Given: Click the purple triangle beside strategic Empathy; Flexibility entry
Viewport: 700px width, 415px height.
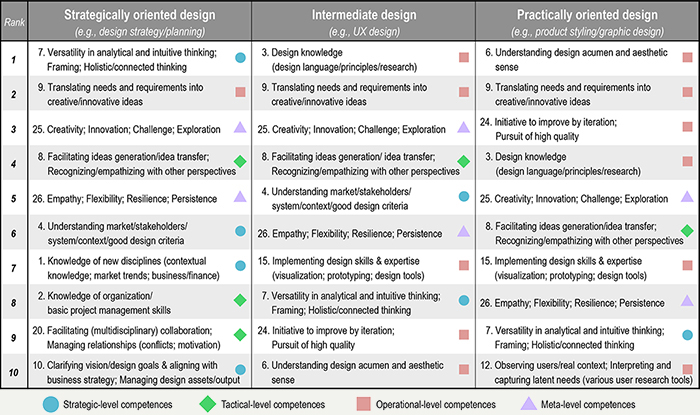Looking at the screenshot, I should coord(240,196).
